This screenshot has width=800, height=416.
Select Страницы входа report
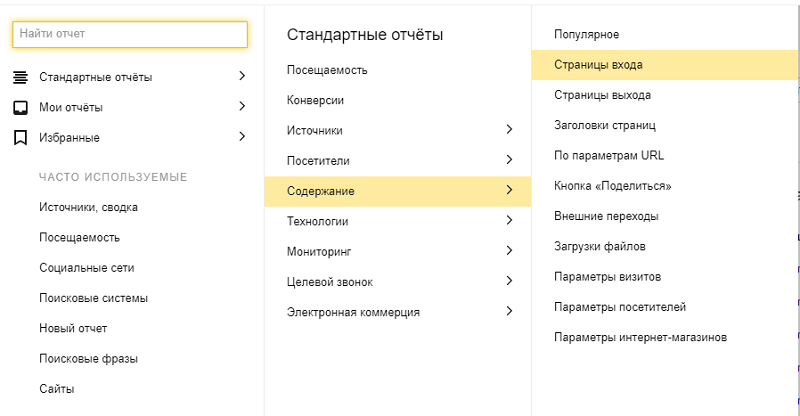pos(598,65)
